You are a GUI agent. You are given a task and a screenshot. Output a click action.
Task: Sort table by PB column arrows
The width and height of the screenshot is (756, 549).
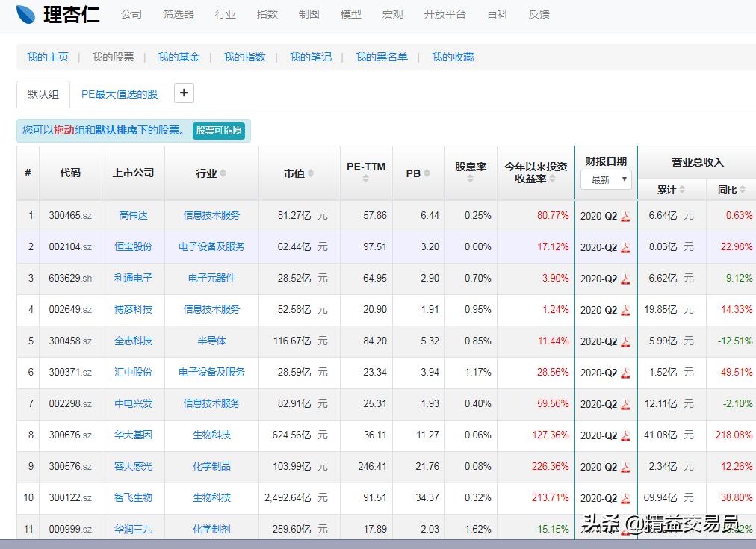427,173
